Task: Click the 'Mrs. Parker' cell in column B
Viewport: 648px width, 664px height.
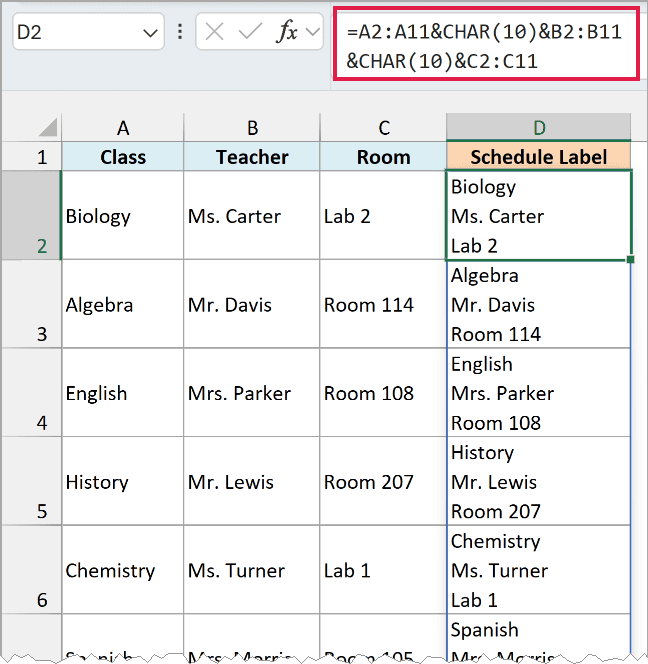Action: point(252,393)
